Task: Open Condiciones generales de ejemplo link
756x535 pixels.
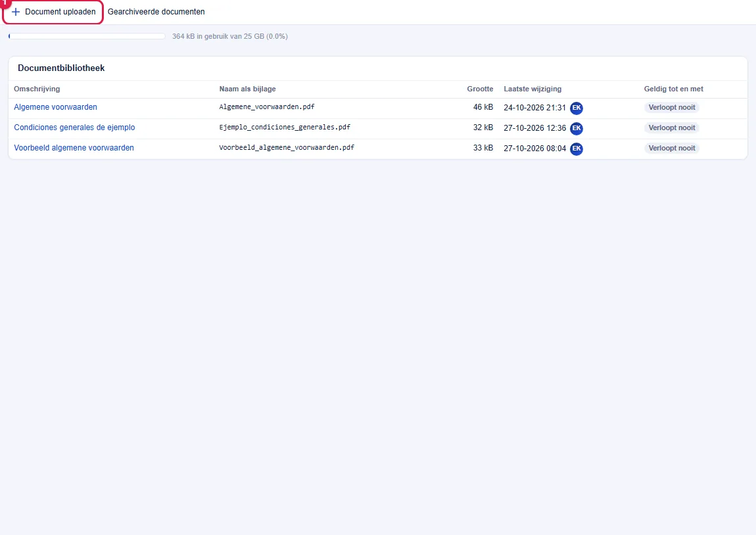Action: click(74, 128)
